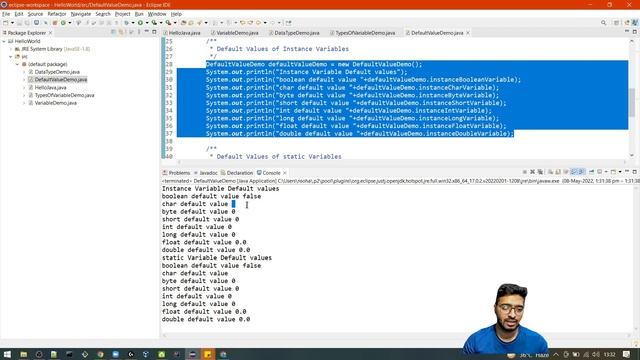Minimize the Package Explorer view

[x=147, y=31]
